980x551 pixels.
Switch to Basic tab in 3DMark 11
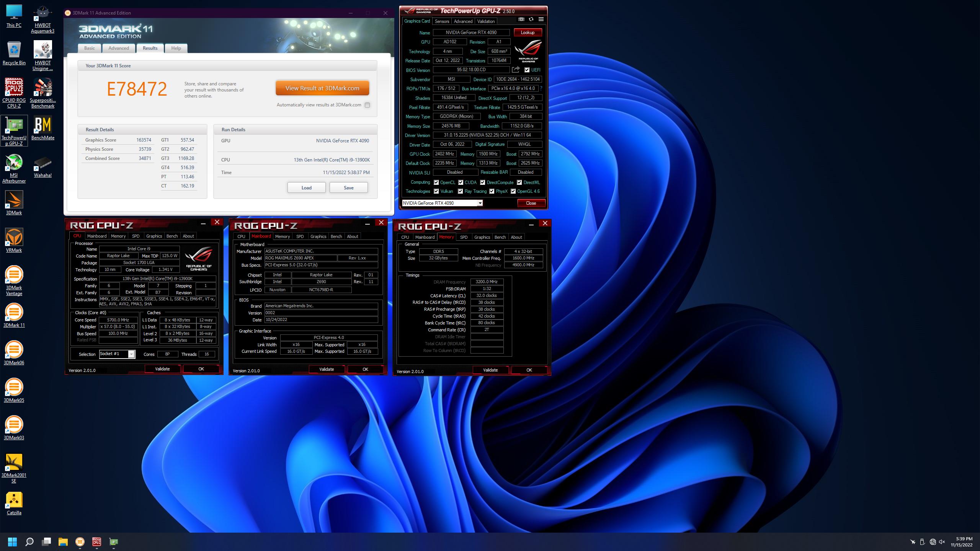point(90,48)
